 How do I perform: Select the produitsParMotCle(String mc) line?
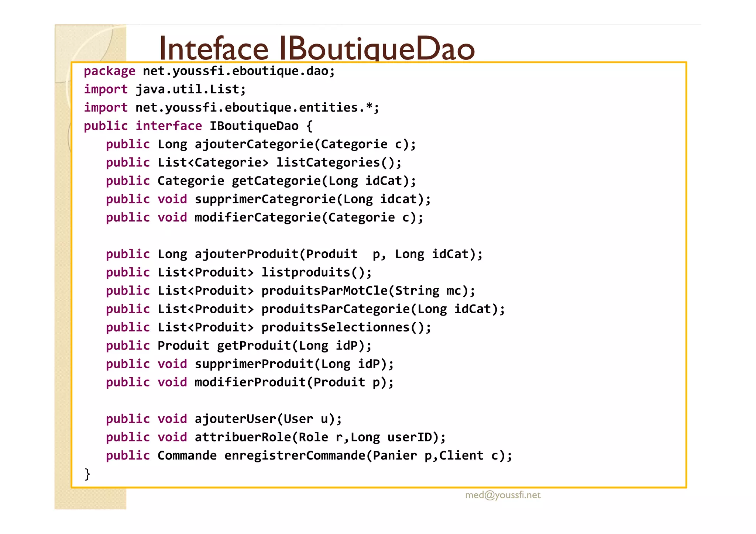[291, 290]
